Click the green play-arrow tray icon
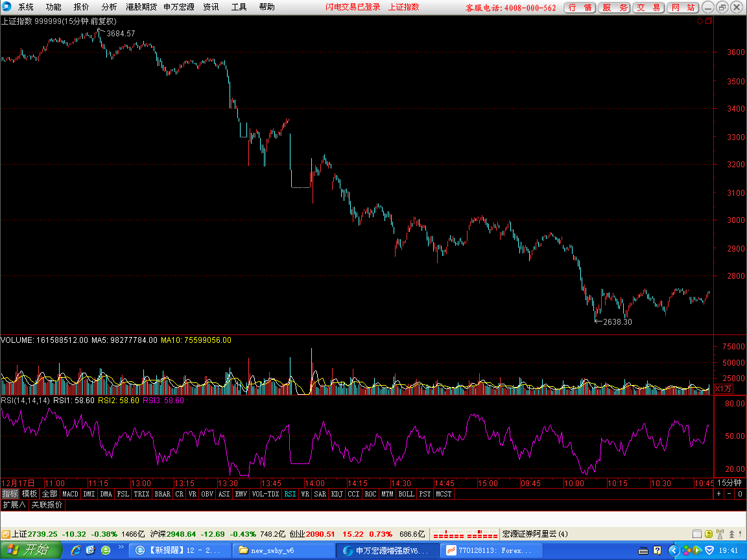Screen dimensions: 747x560 pyautogui.click(x=697, y=550)
